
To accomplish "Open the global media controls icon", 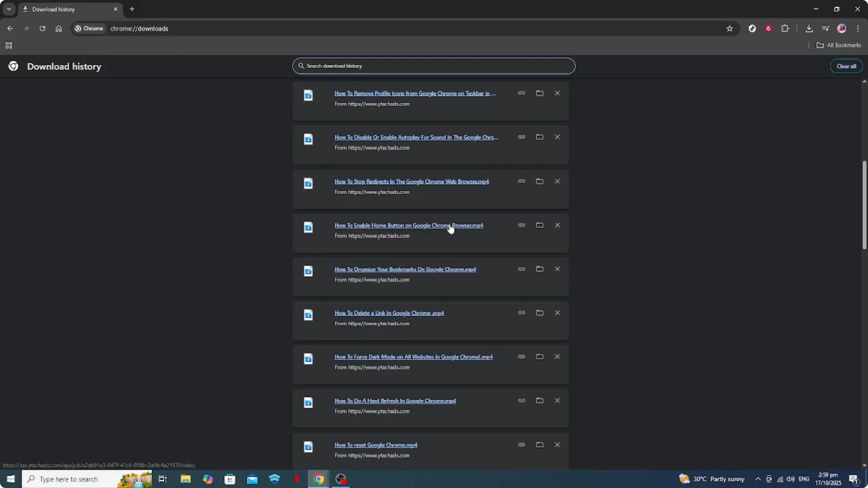I will click(826, 28).
